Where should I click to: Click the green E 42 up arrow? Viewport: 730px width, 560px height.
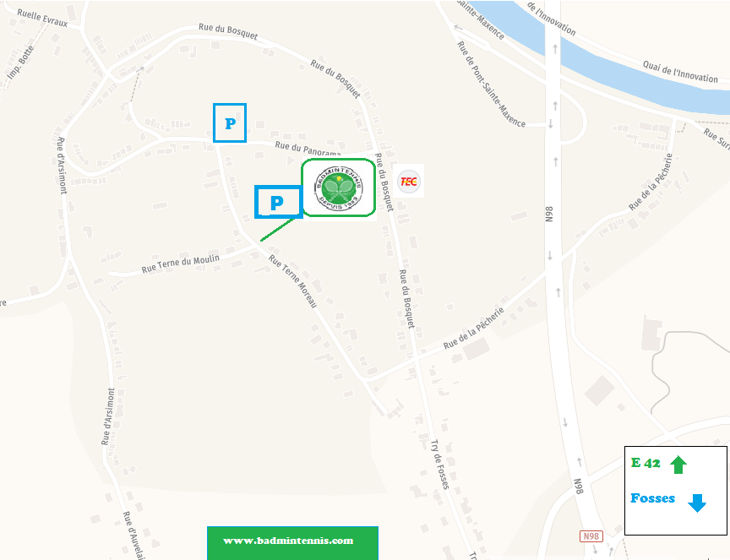coord(678,464)
